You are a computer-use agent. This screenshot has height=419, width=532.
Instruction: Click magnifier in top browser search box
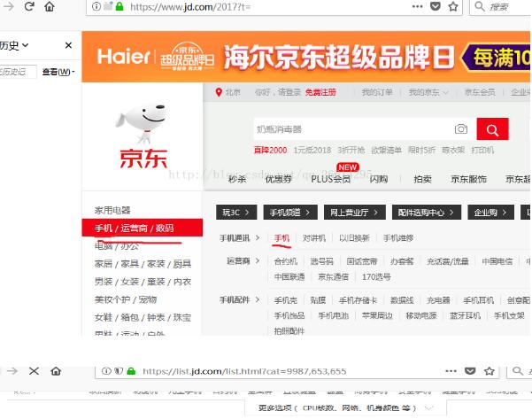click(x=480, y=6)
